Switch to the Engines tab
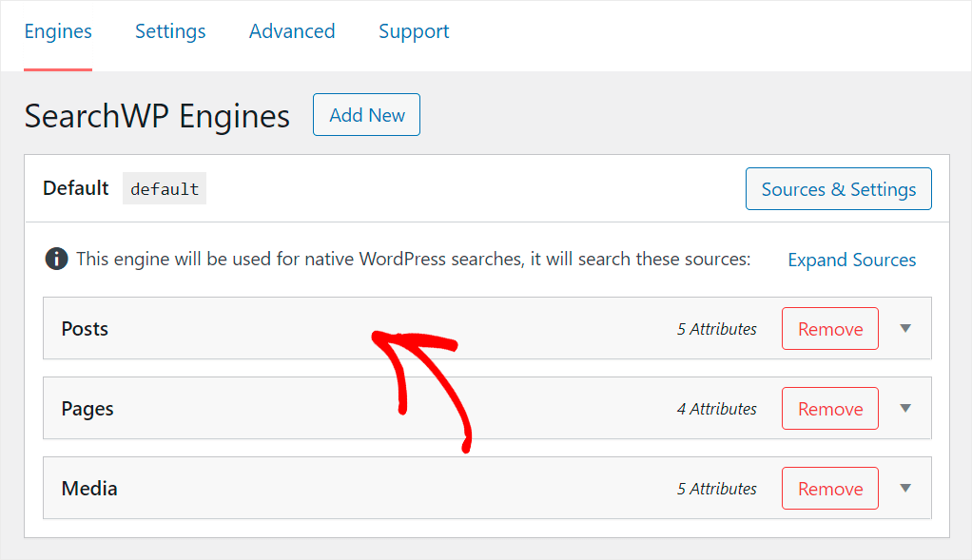 click(58, 31)
